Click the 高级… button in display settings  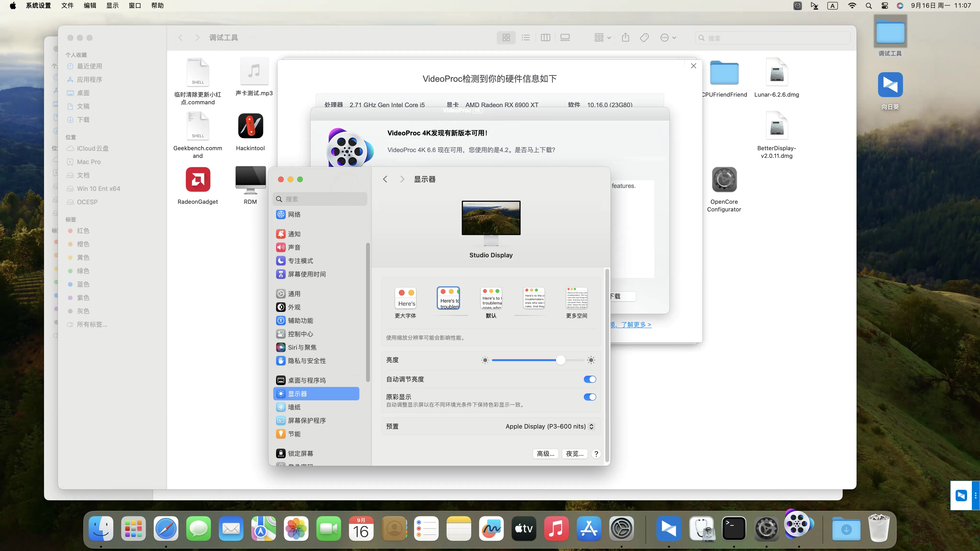pyautogui.click(x=545, y=453)
